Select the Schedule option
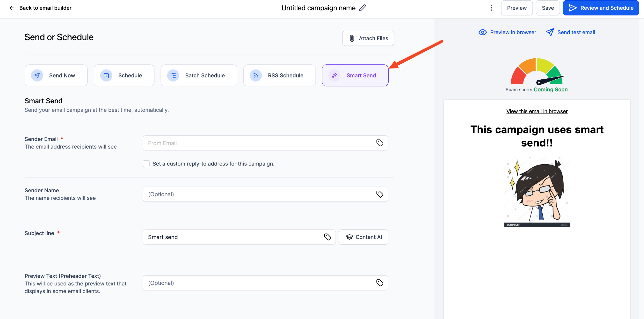 pos(124,75)
